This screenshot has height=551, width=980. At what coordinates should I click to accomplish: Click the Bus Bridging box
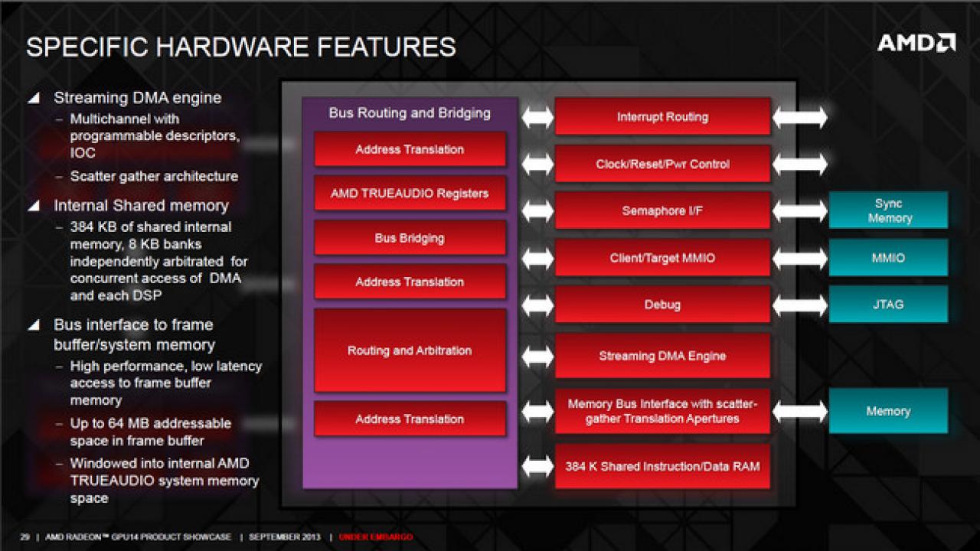(x=410, y=238)
